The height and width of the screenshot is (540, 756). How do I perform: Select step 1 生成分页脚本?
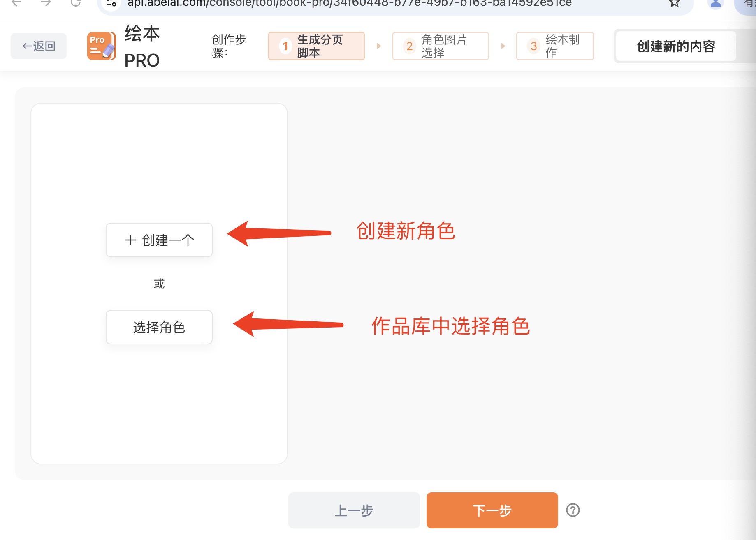pos(316,46)
